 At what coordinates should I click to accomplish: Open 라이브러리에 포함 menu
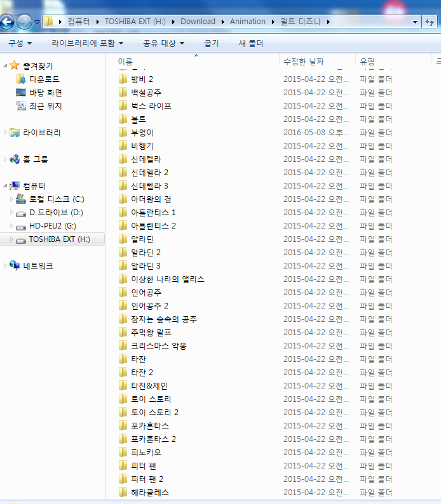pos(87,44)
